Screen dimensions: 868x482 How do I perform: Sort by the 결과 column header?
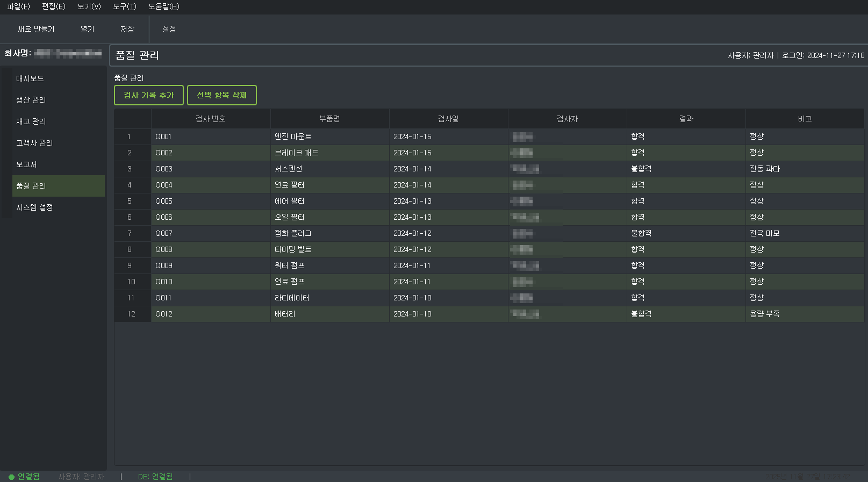[x=686, y=119]
